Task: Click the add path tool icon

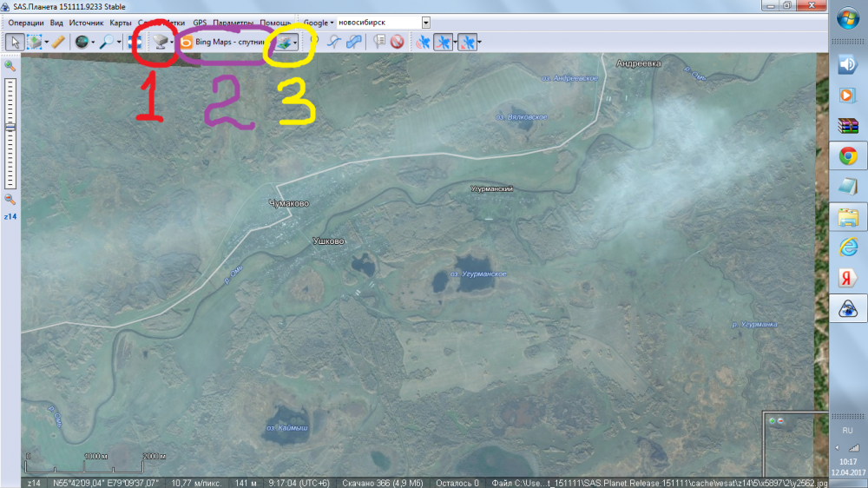Action: [333, 41]
